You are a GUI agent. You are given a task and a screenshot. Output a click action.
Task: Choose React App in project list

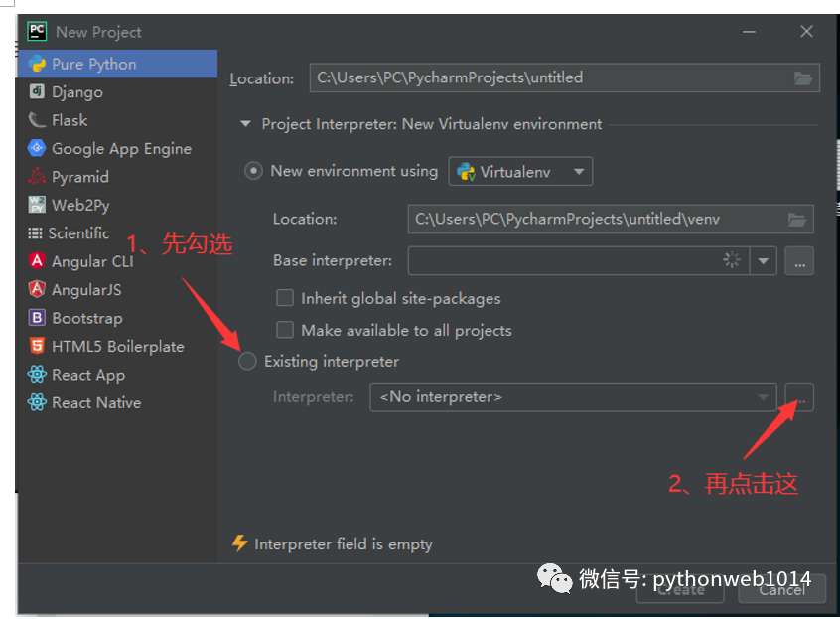[x=118, y=375]
